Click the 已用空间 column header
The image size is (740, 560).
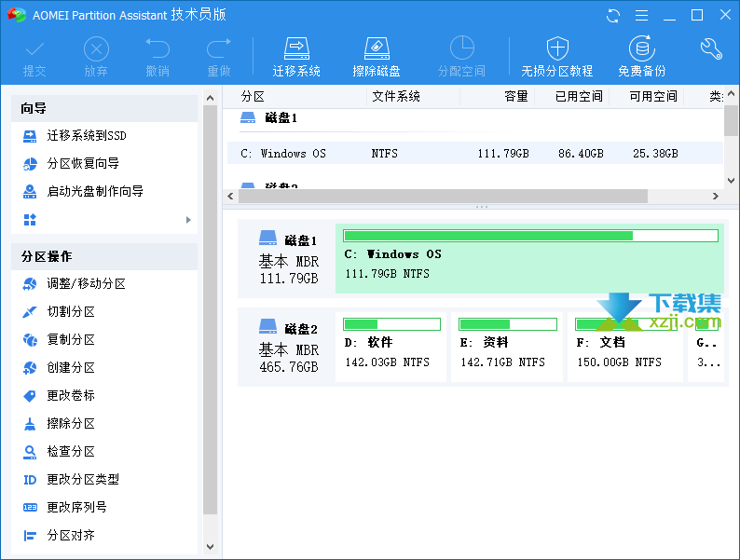(x=579, y=97)
